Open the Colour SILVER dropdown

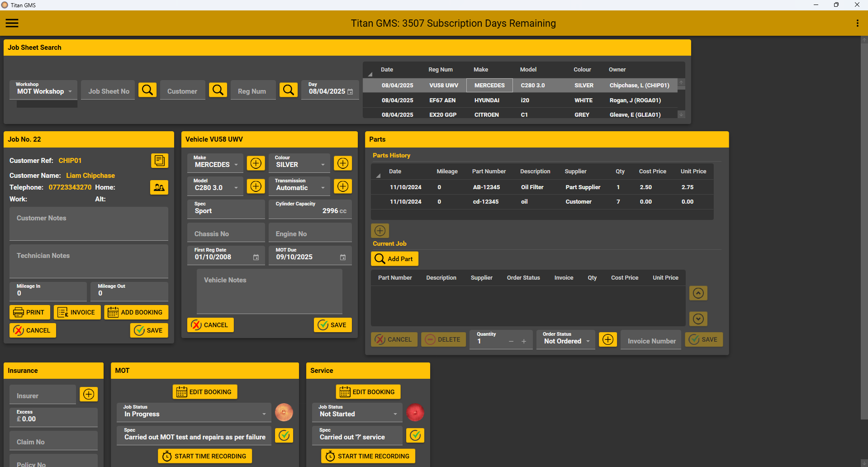(299, 162)
